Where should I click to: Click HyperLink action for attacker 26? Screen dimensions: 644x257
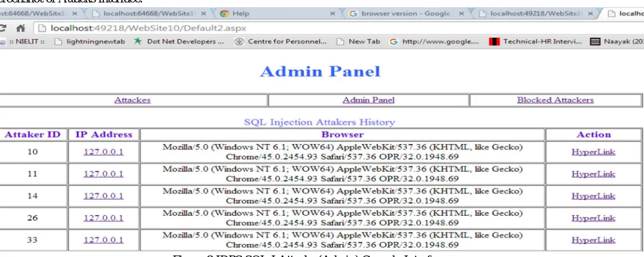coord(593,218)
